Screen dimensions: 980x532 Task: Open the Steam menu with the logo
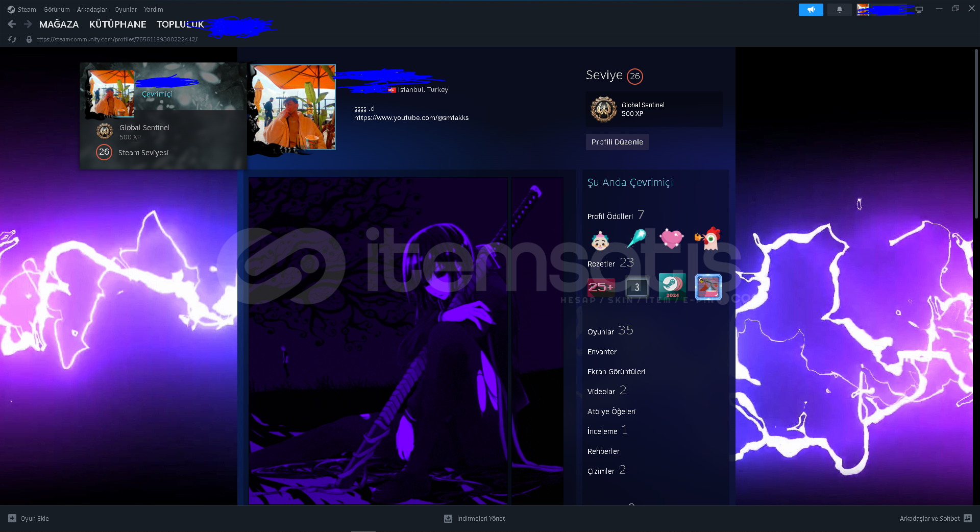pos(21,9)
